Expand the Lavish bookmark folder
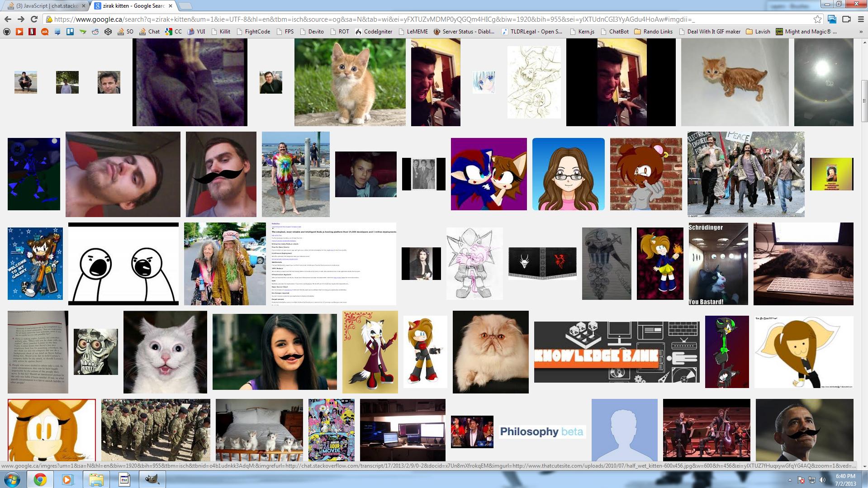 [758, 32]
